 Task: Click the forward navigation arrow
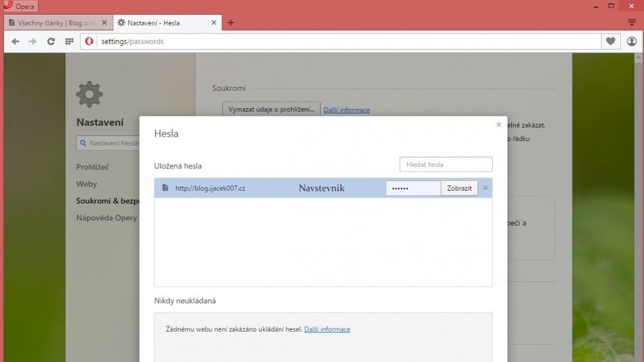[33, 41]
